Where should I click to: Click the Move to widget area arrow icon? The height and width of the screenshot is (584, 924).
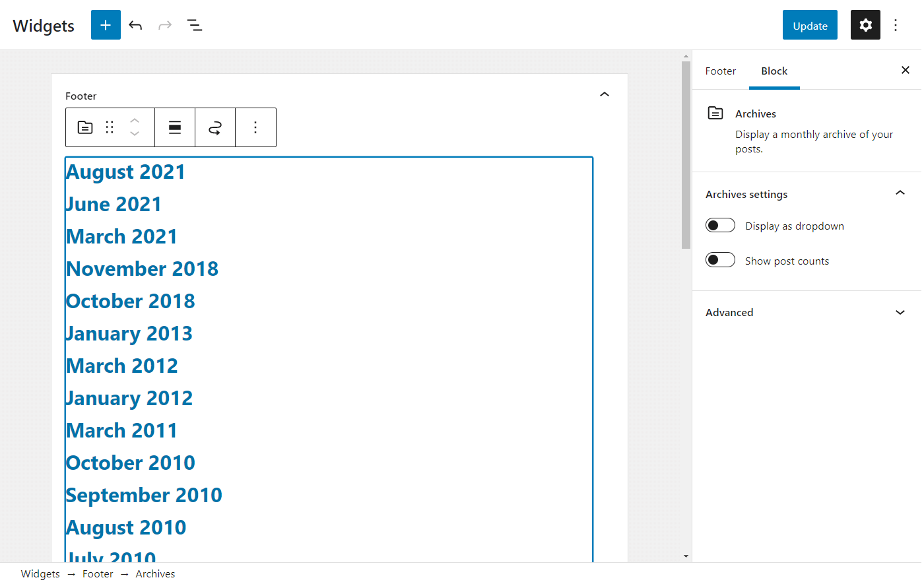tap(214, 127)
